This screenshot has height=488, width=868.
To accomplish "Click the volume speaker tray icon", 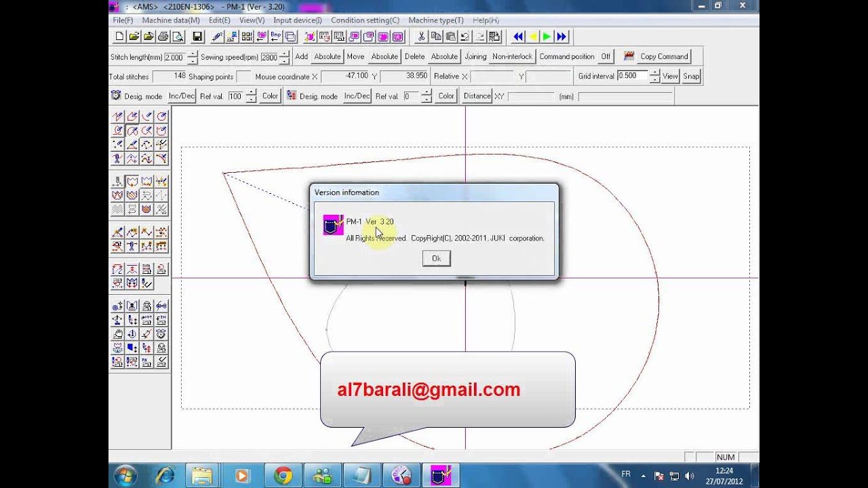I will [690, 476].
